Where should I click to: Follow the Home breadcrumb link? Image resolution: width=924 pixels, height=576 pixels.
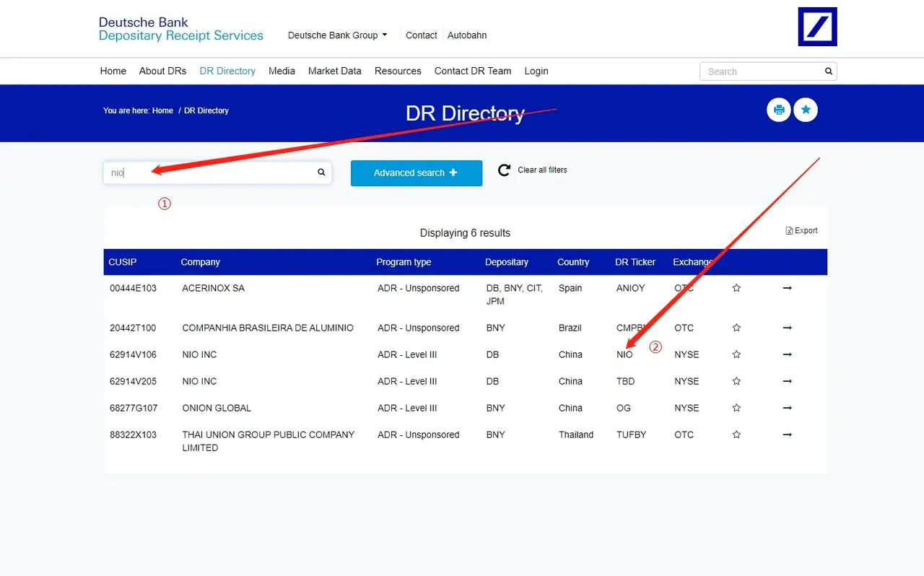pyautogui.click(x=162, y=110)
